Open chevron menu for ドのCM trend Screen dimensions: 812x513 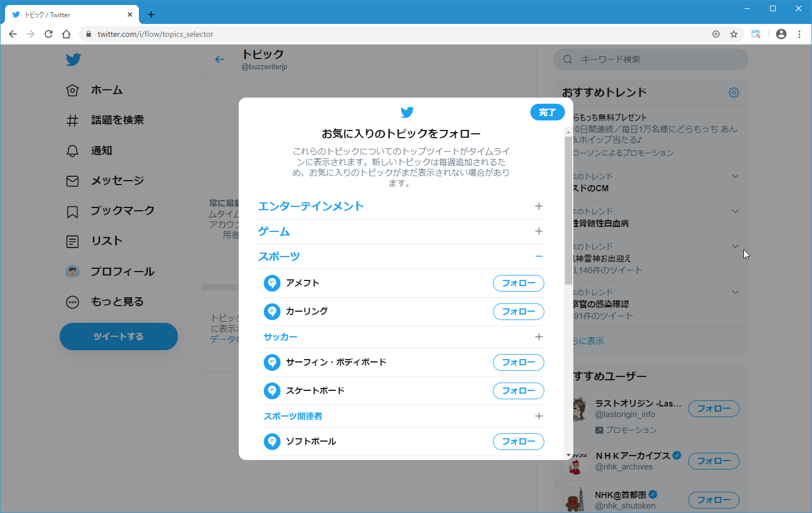[735, 176]
